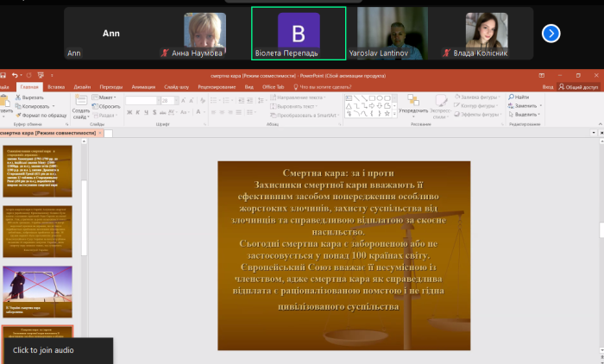
Task: Open the Анимация ribbon tab
Action: [x=144, y=87]
